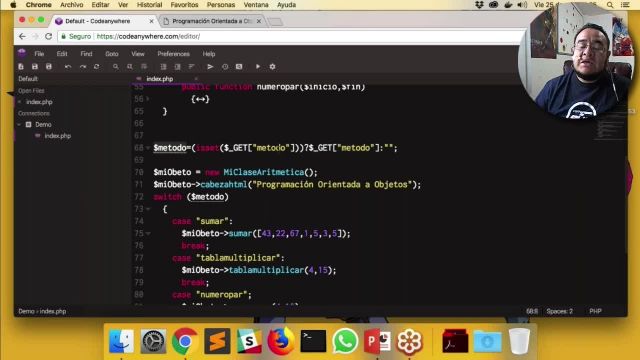Click the cursor position indicator 68:8
The image size is (640, 360).
pyautogui.click(x=532, y=311)
